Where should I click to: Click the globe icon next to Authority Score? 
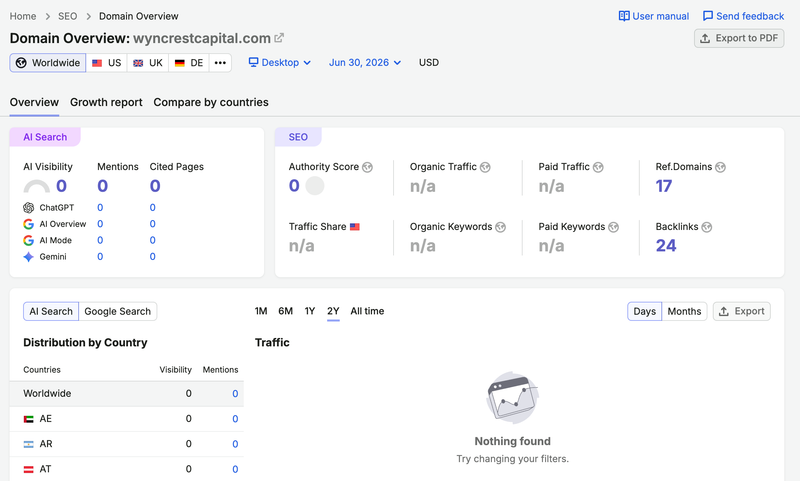[x=367, y=167]
